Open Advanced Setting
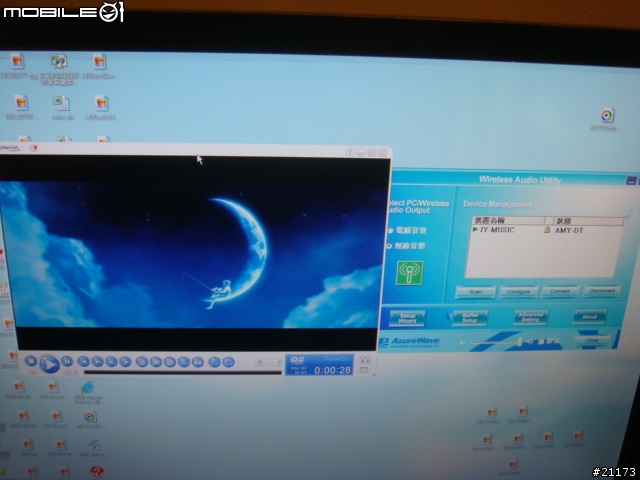This screenshot has width=640, height=480. click(530, 317)
